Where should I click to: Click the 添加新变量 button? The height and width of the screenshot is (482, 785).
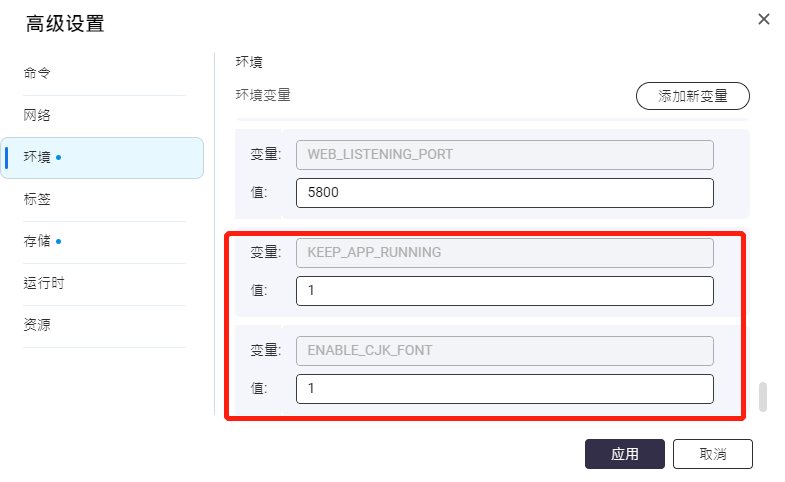[692, 96]
